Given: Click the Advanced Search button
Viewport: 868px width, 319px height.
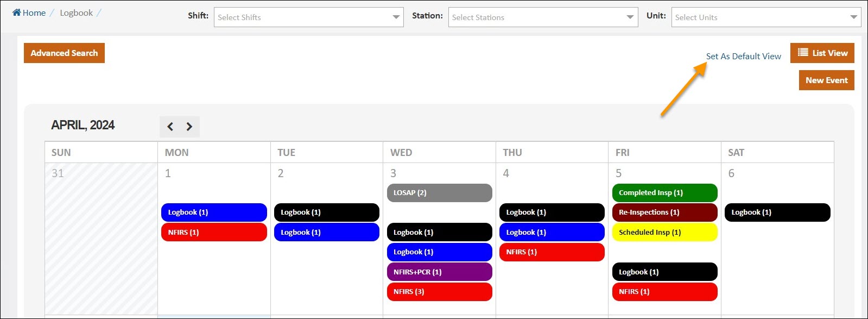Looking at the screenshot, I should pyautogui.click(x=64, y=53).
